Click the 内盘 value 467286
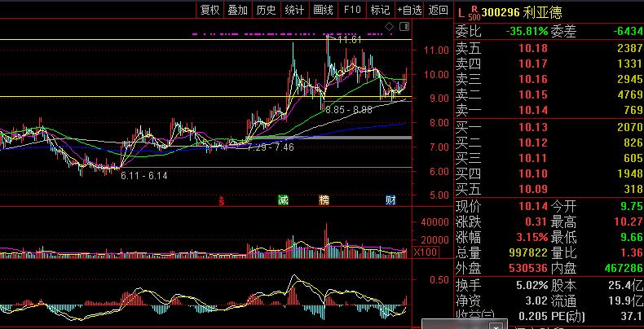Screen dimensions: 644x329 [x=624, y=268]
